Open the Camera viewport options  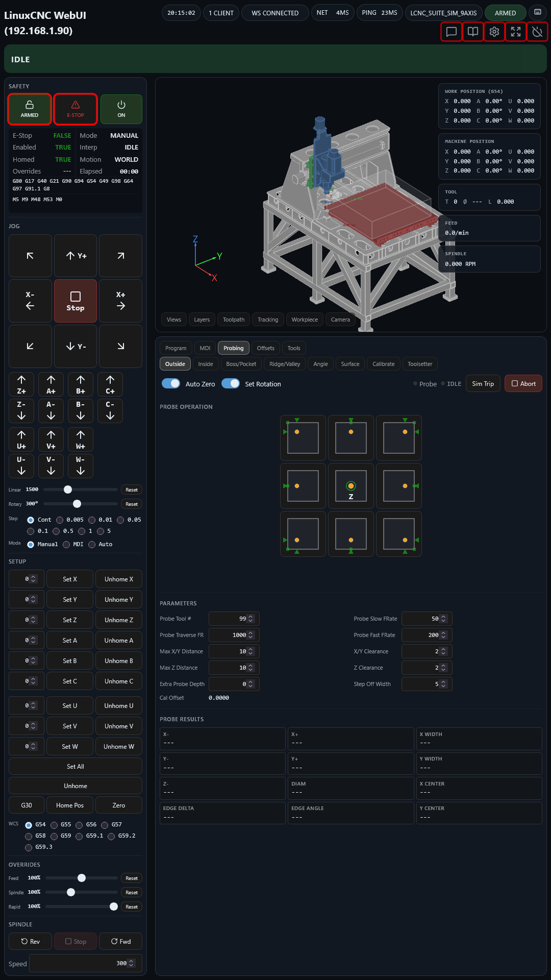pos(340,320)
